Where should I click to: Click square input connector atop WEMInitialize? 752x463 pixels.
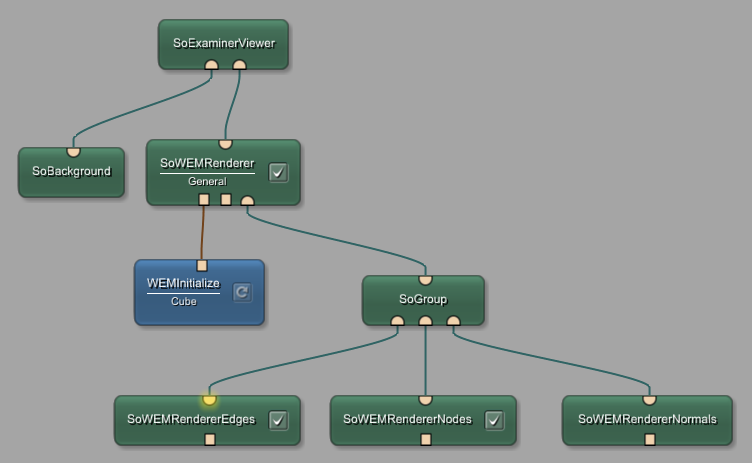pos(201,265)
